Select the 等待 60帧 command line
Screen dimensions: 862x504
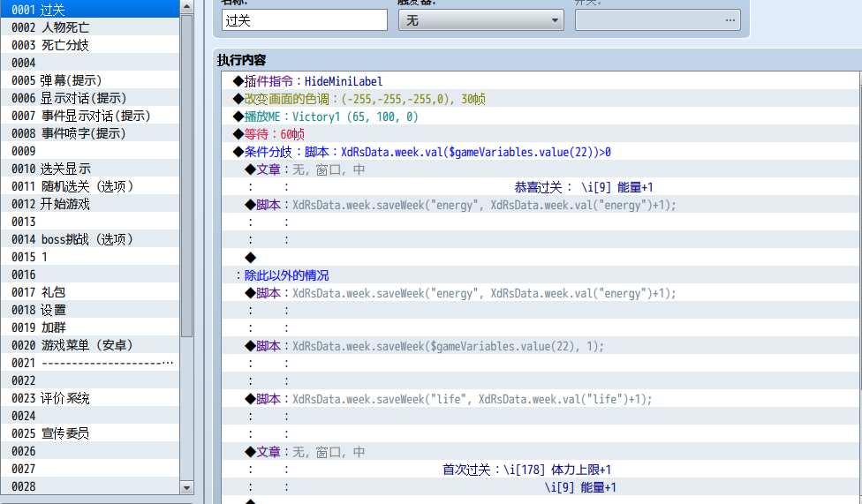[x=541, y=134]
